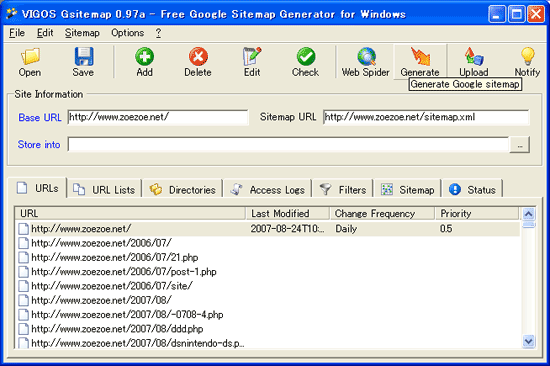The height and width of the screenshot is (366, 550).
Task: Maximize the VIGOS Gsitemap window
Action: [517, 14]
